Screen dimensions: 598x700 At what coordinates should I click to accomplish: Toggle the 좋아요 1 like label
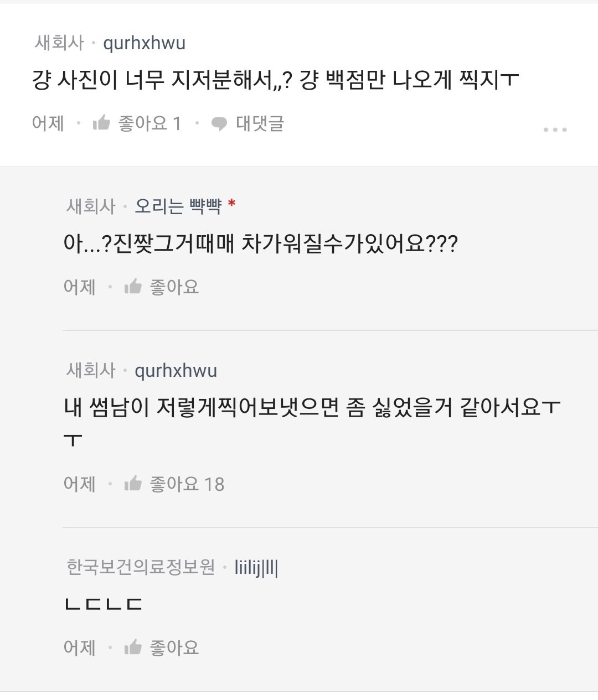pos(149,123)
